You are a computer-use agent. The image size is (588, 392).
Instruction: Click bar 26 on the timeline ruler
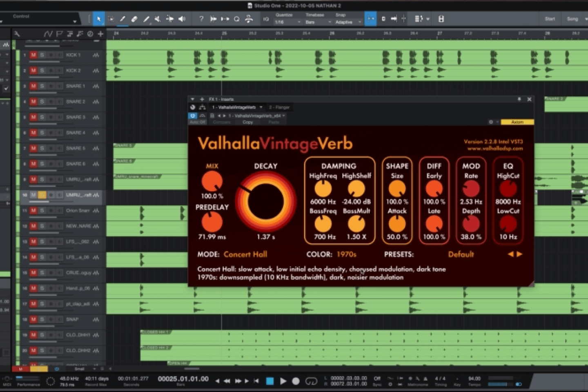click(x=332, y=33)
